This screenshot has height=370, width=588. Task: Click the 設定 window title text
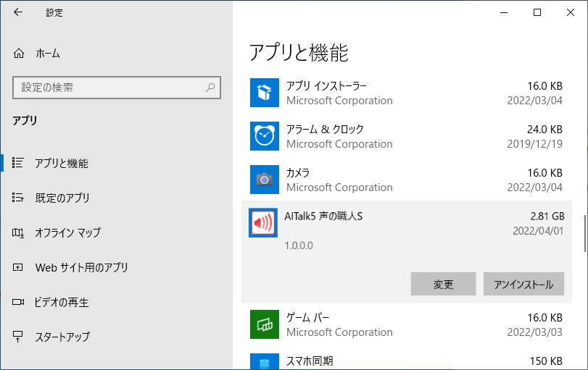tap(54, 13)
